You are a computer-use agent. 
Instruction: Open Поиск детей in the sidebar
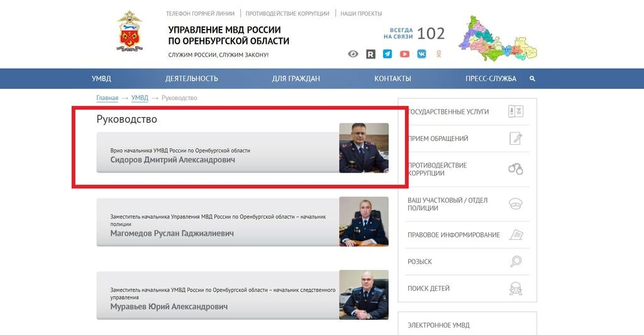point(428,288)
